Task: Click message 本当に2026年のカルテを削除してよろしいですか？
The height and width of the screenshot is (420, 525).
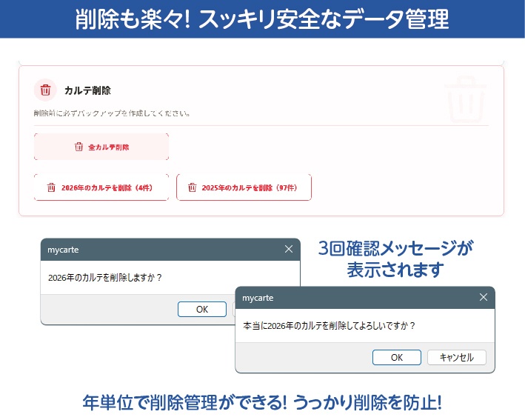Action: [x=329, y=325]
